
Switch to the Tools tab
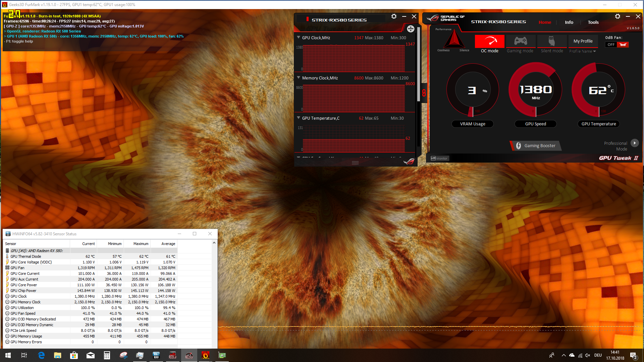point(593,22)
